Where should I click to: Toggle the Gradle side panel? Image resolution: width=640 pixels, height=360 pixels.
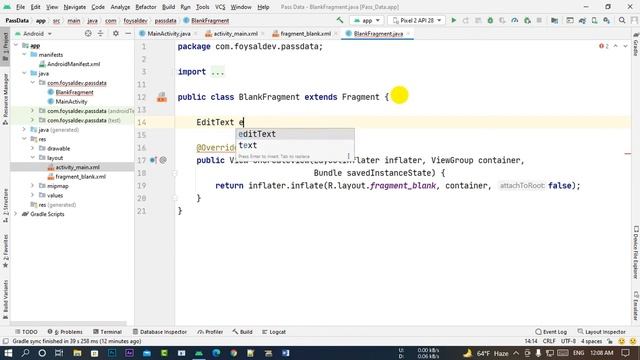pyautogui.click(x=636, y=44)
